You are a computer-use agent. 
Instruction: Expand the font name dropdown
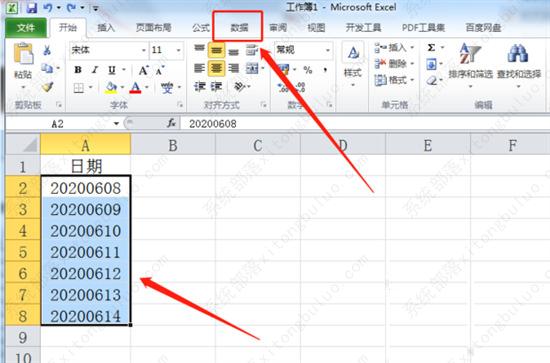coord(143,50)
